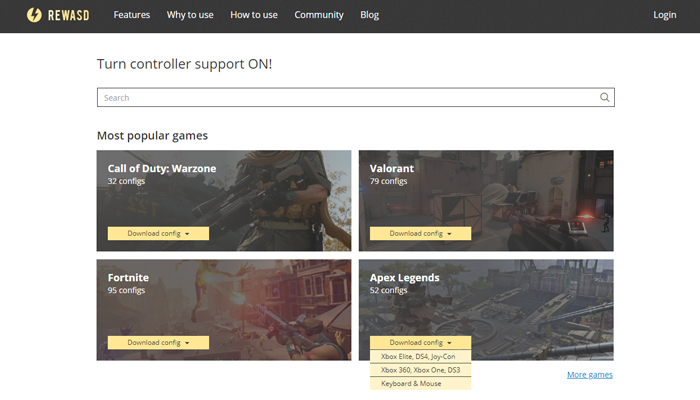
Task: Open the More games link
Action: click(x=590, y=375)
